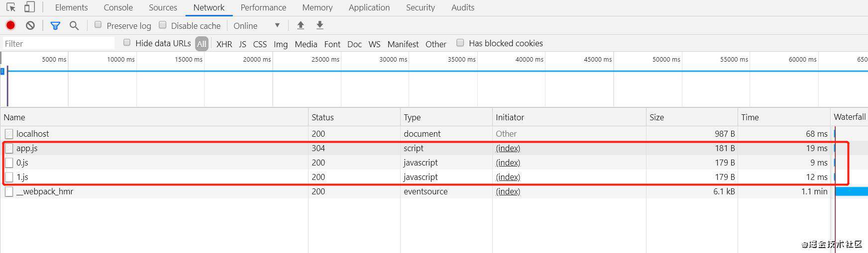The width and height of the screenshot is (868, 253).
Task: Activate the inspect element picker icon
Action: (11, 7)
